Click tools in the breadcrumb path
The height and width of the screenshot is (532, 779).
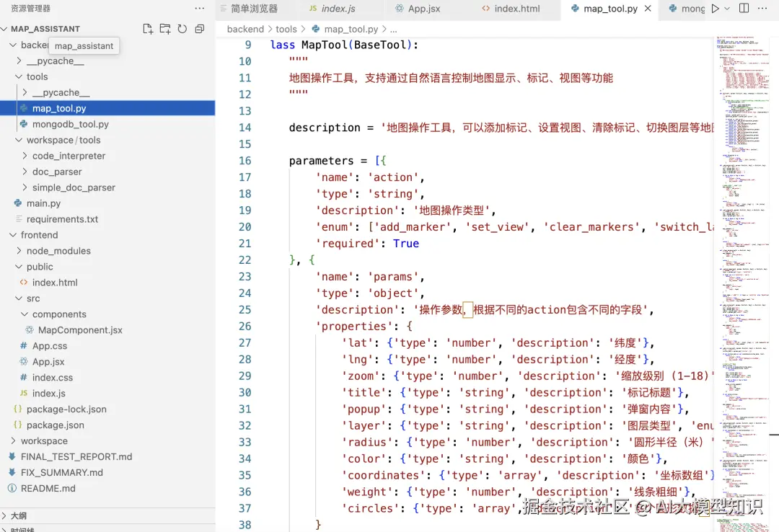tap(286, 30)
